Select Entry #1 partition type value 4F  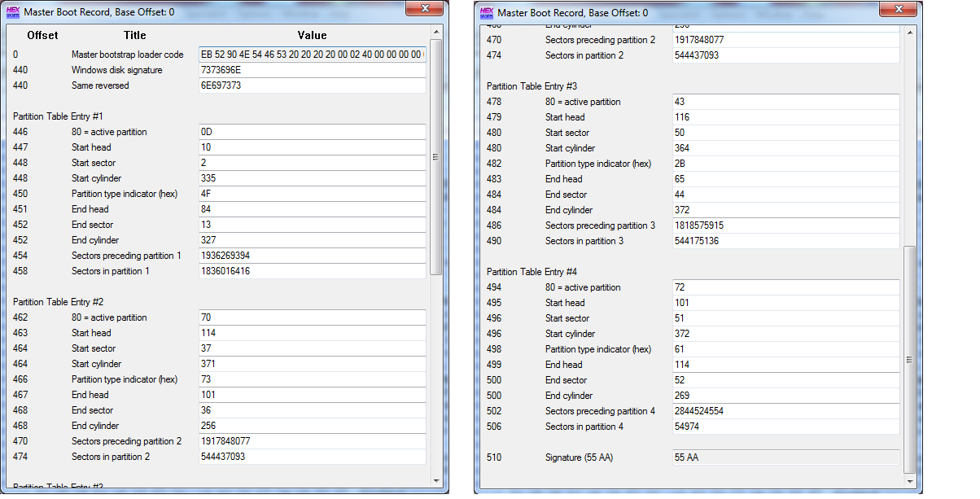312,194
